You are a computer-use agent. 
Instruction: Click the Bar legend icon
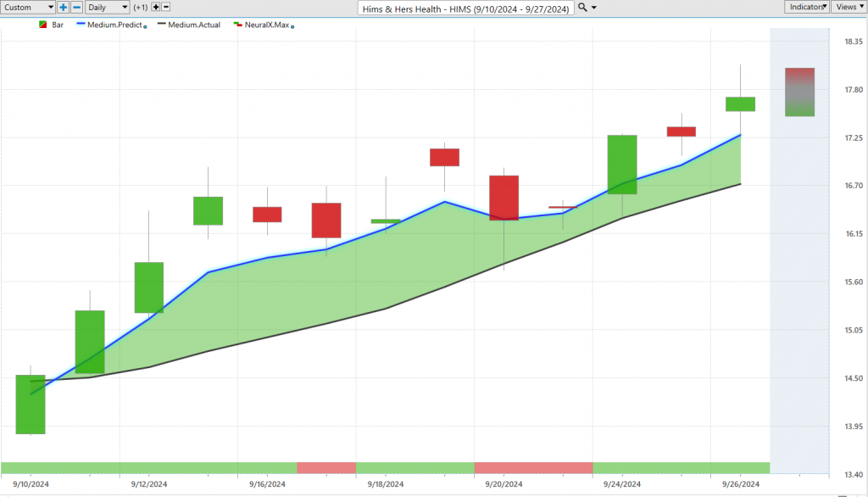pyautogui.click(x=42, y=25)
